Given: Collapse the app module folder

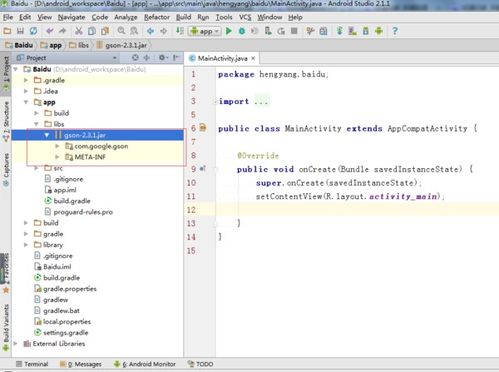Looking at the screenshot, I should (26, 102).
